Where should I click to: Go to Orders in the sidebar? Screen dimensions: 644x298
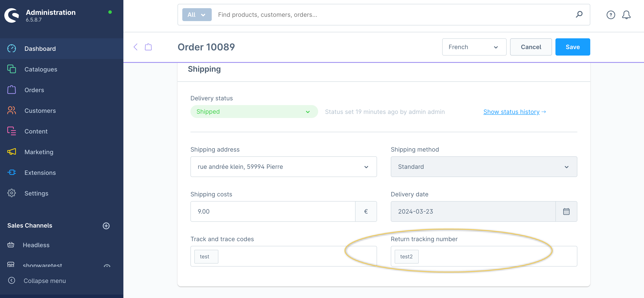coord(34,90)
